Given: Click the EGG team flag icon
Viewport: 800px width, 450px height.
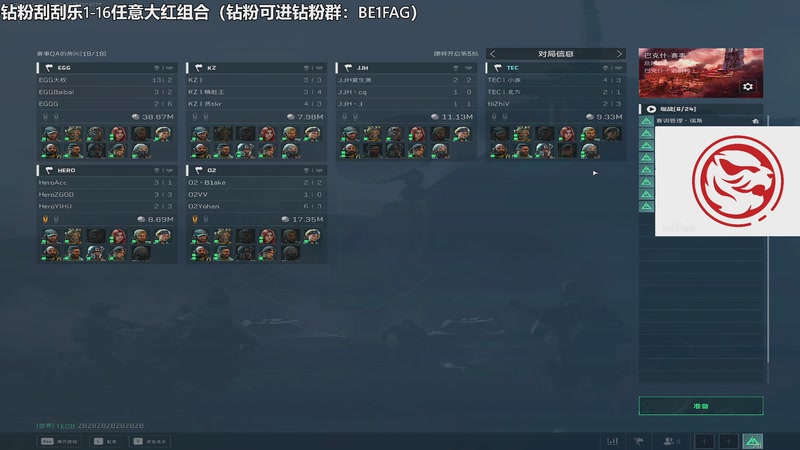Looking at the screenshot, I should click(49, 68).
